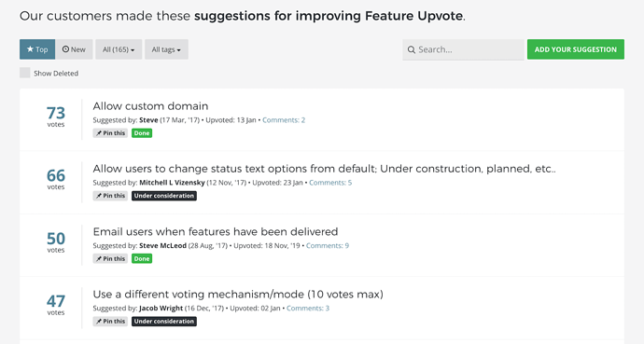Click the clock icon on New tab
Viewport: 644px width, 344px height.
coord(65,49)
